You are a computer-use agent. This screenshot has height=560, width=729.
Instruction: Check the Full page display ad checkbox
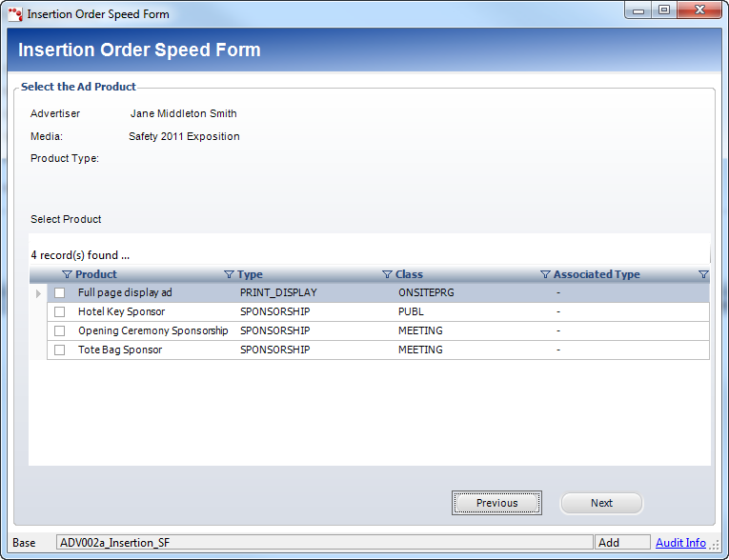[x=59, y=293]
